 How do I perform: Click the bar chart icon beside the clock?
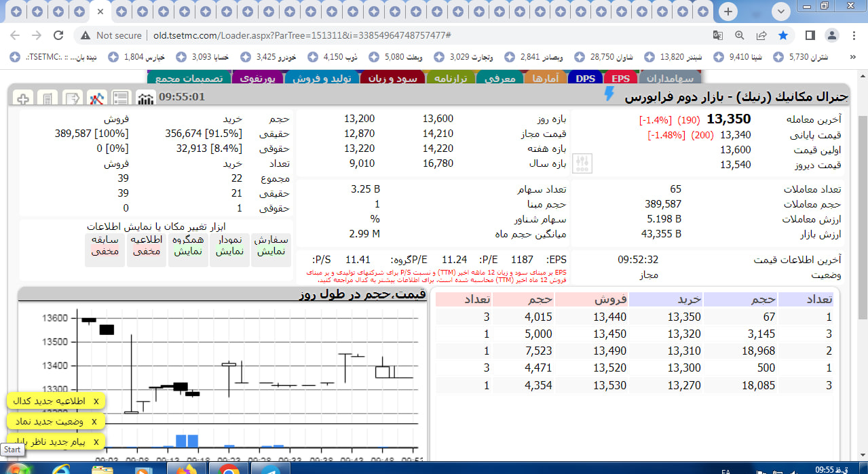click(x=145, y=98)
